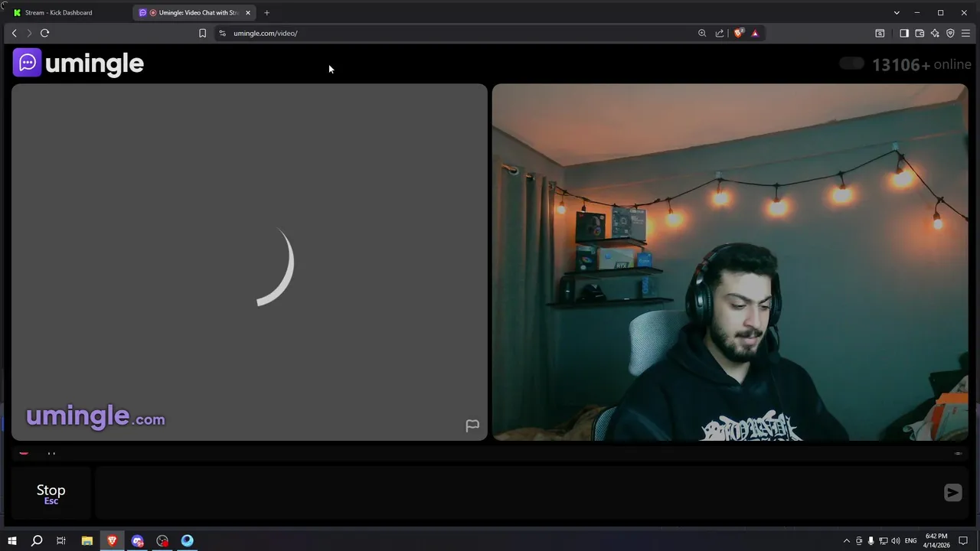Open the browser hamburger menu
This screenshot has width=980, height=551.
(966, 33)
